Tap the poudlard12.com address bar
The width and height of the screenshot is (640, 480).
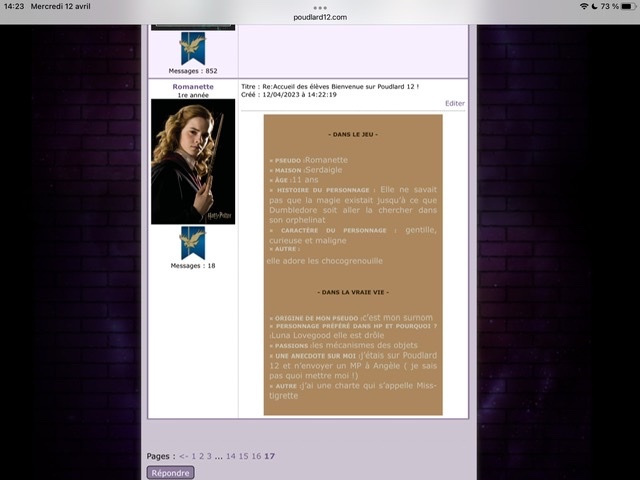[320, 17]
